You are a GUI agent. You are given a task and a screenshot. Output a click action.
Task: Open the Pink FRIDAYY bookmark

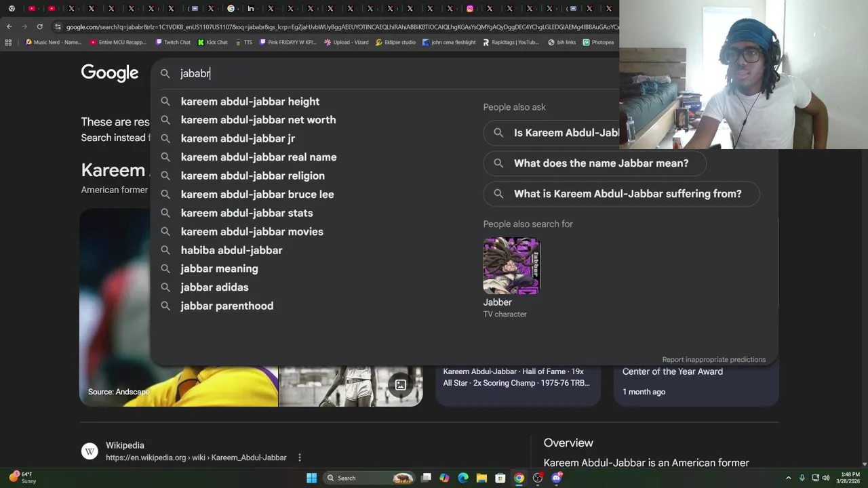[288, 42]
